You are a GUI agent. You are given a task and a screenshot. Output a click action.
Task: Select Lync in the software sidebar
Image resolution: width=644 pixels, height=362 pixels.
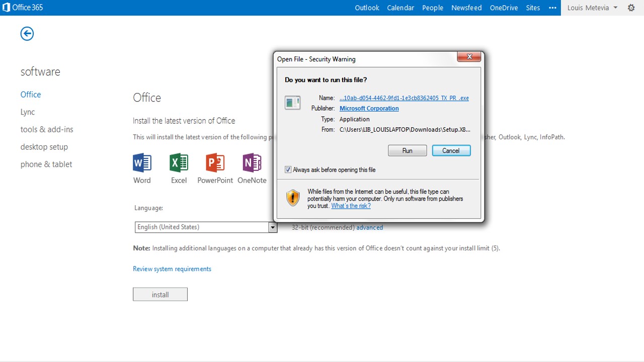28,112
